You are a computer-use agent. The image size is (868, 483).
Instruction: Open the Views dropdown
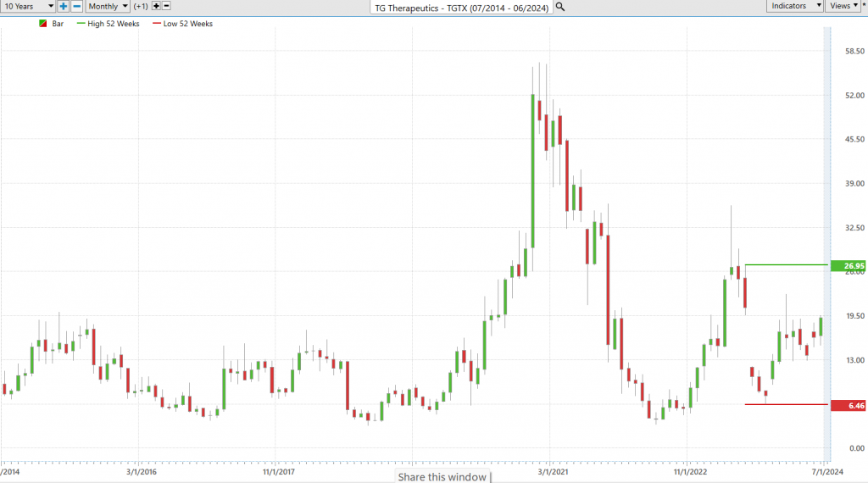point(843,6)
